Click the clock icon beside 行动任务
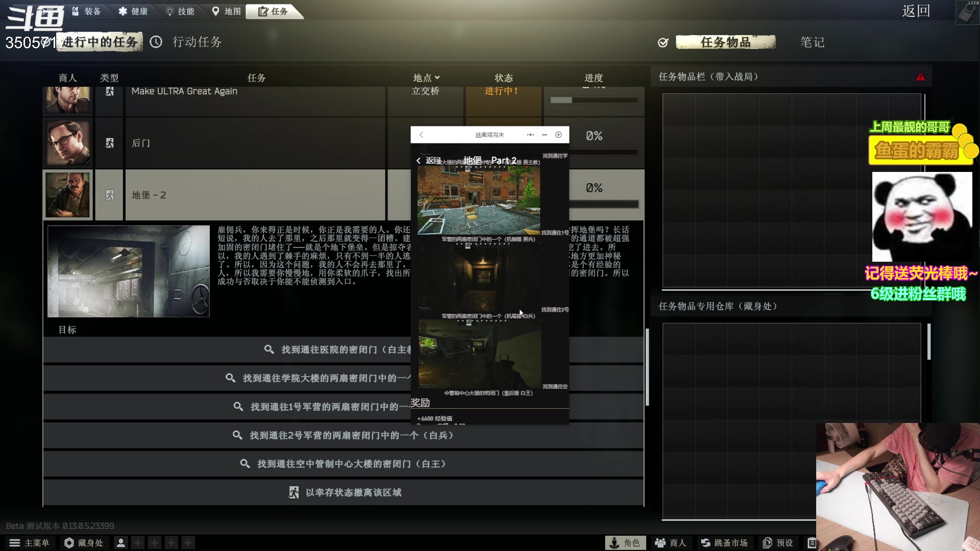980x551 pixels. 156,42
